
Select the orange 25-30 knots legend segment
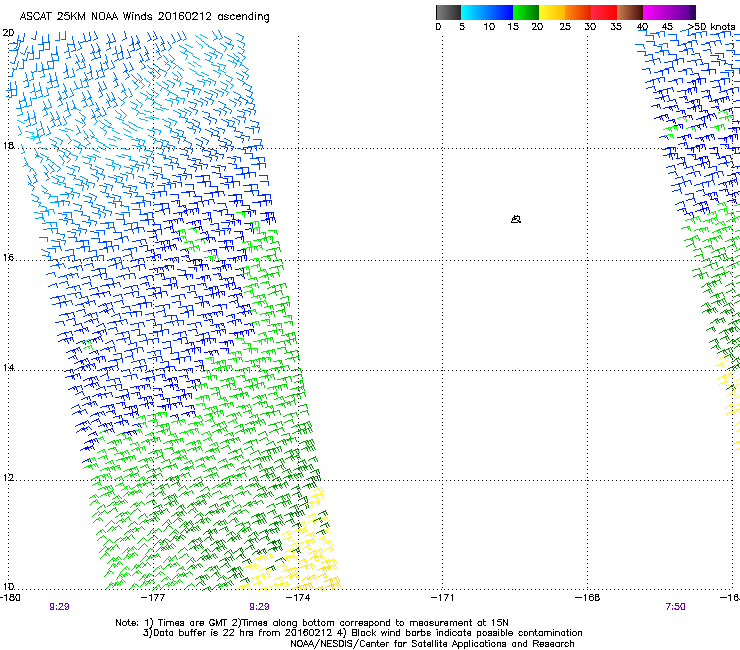pyautogui.click(x=578, y=12)
